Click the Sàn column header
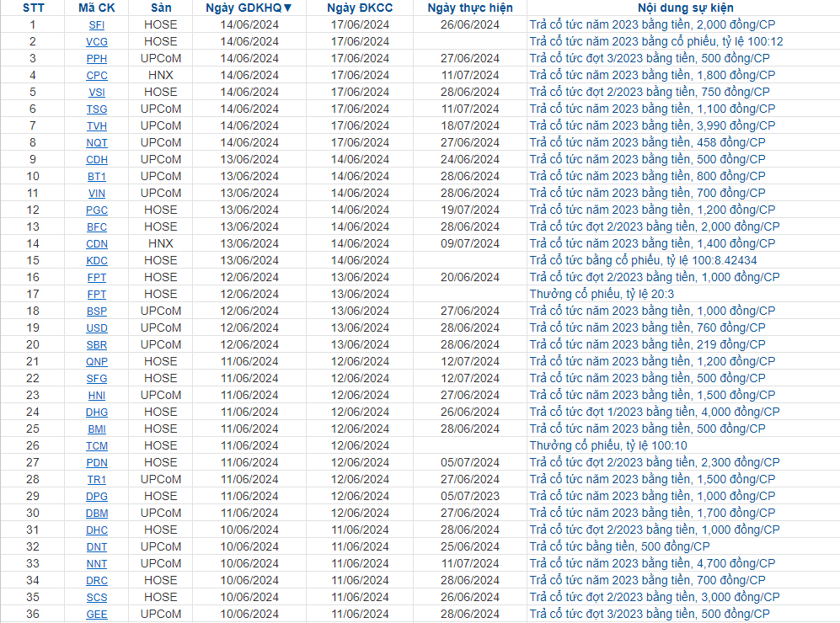 161,8
